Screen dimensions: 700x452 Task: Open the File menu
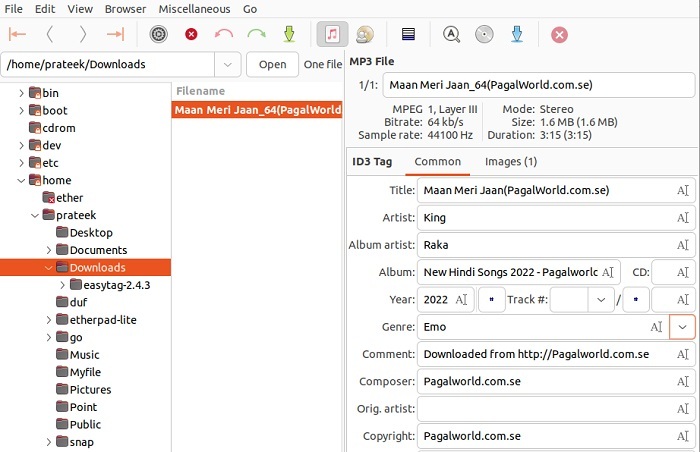click(13, 9)
